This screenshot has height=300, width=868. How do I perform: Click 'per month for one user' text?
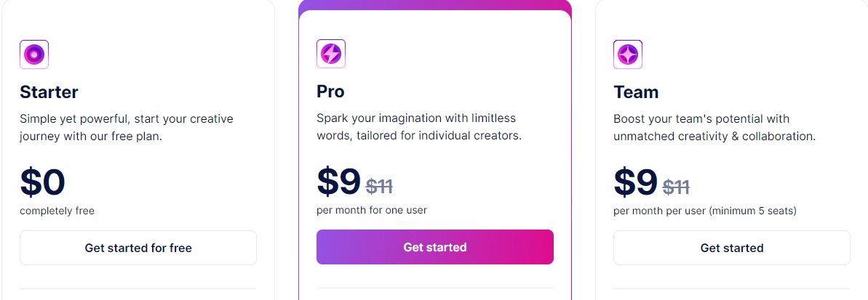[x=372, y=210]
